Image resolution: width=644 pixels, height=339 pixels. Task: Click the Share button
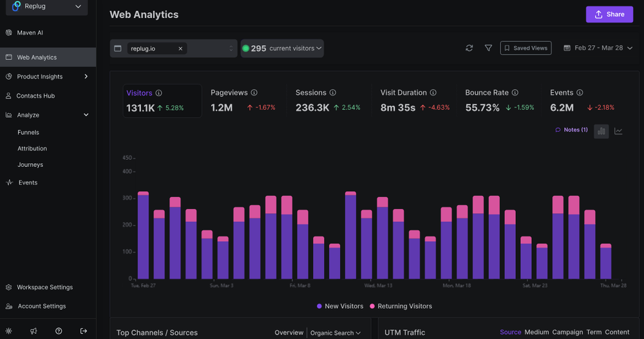tap(609, 14)
